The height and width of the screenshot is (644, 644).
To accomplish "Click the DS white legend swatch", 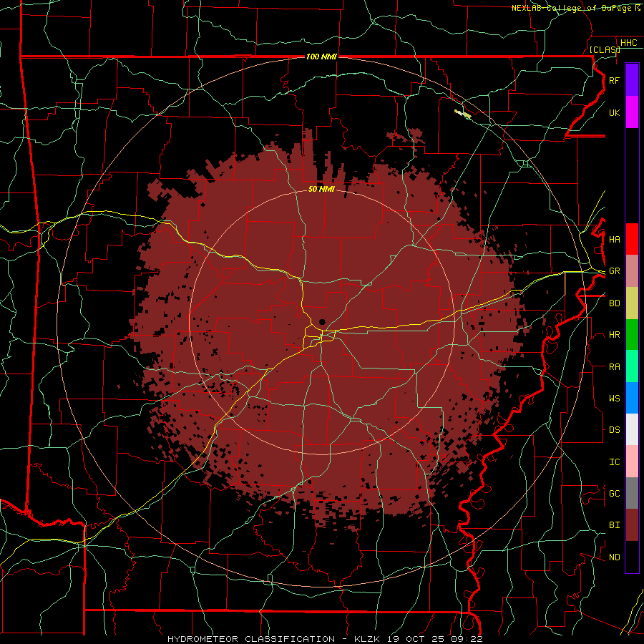I will [632, 429].
